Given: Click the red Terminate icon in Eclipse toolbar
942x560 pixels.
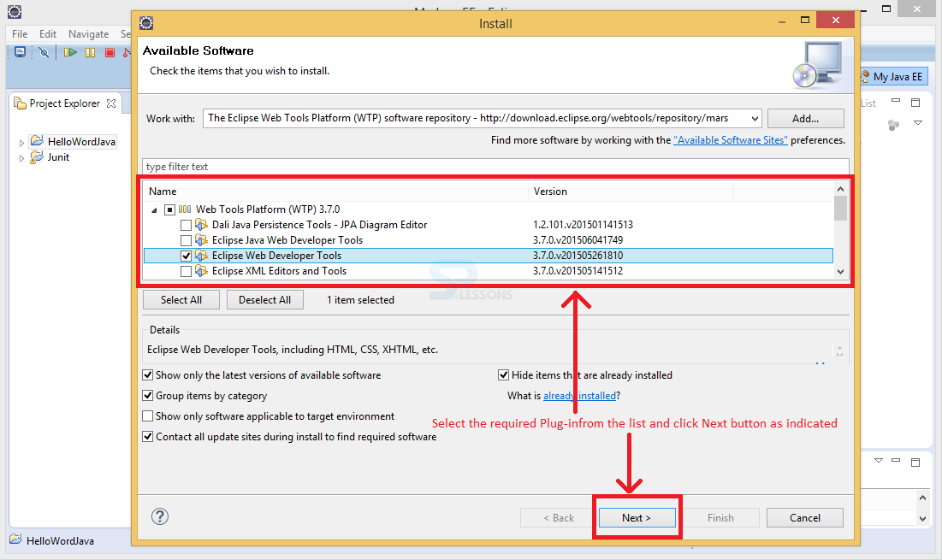Looking at the screenshot, I should point(110,53).
